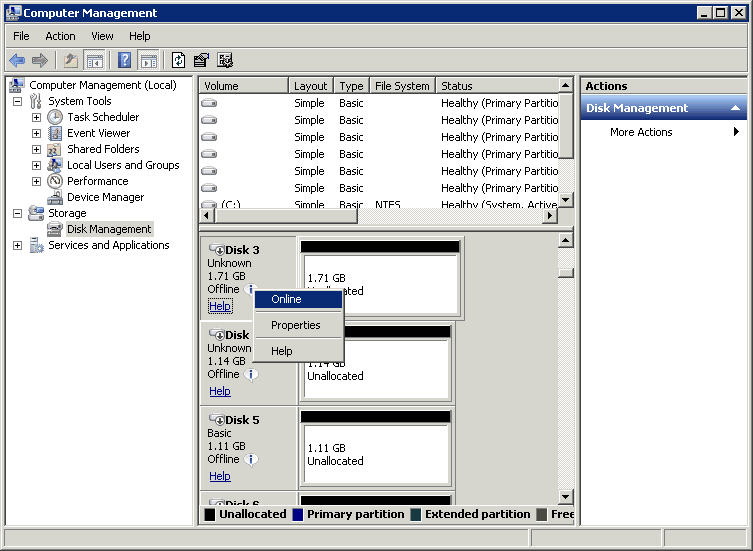Collapse the Disk Management actions section
The height and width of the screenshot is (551, 753).
point(735,108)
